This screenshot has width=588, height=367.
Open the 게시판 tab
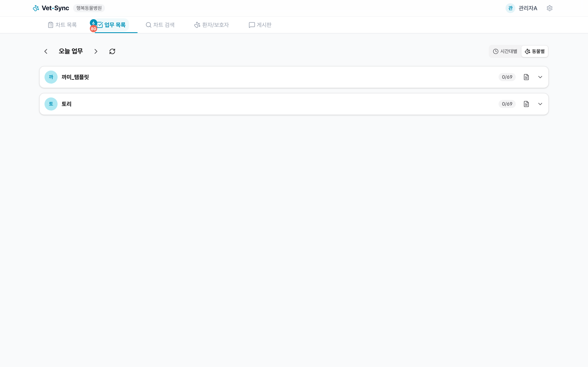(260, 25)
